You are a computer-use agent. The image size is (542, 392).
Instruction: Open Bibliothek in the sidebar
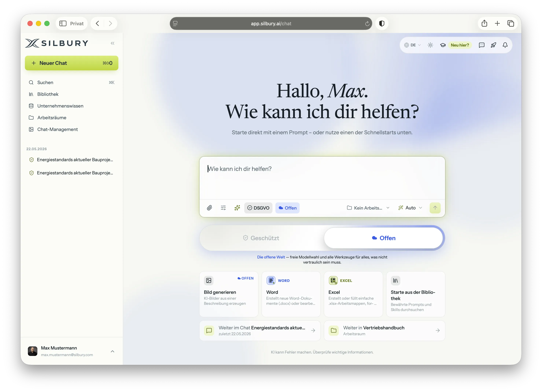click(x=71, y=94)
